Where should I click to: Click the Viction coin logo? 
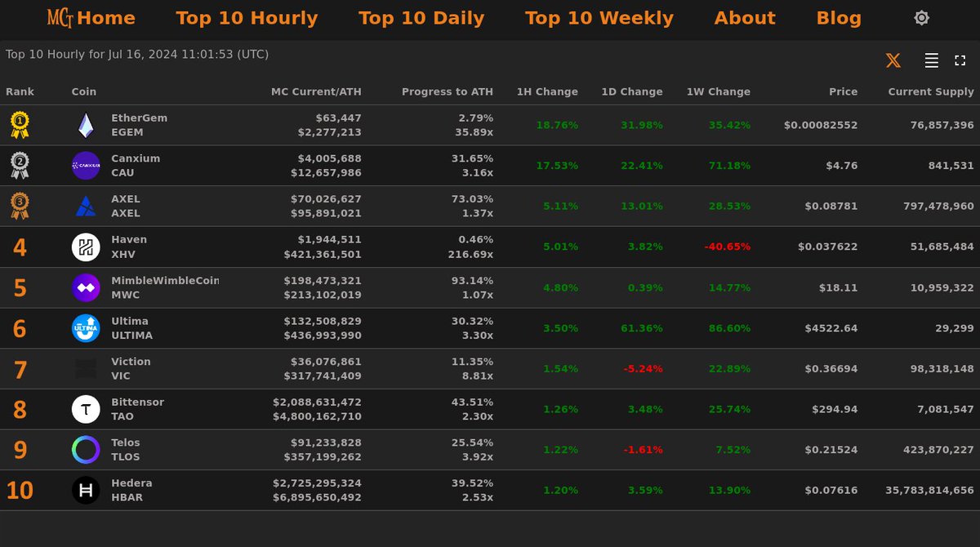(86, 368)
